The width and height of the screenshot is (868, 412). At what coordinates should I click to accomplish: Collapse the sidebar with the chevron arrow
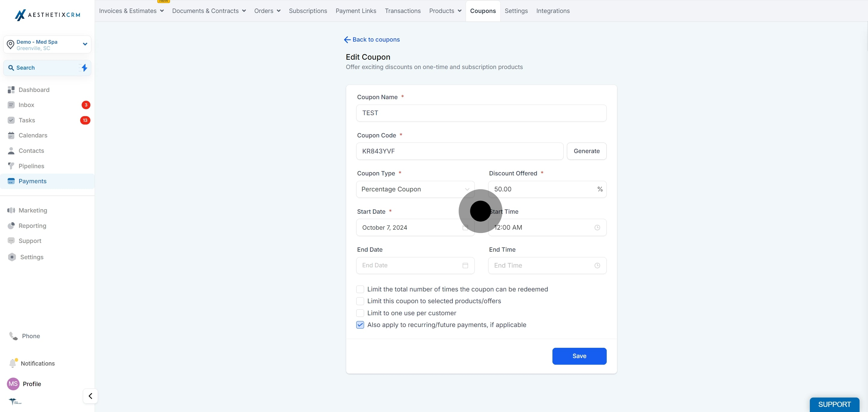[90, 396]
